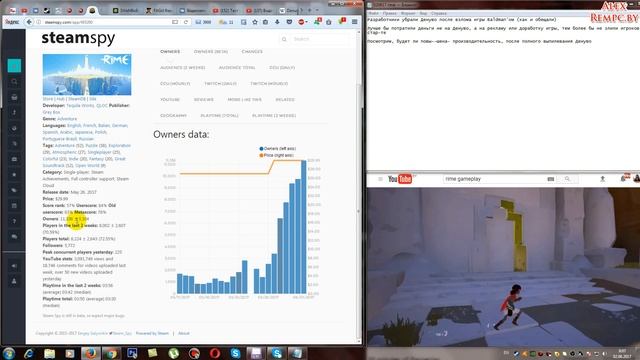Screen dimensions: 640x360
Task: Open the mail counter showing 3908
Action: [203, 22]
